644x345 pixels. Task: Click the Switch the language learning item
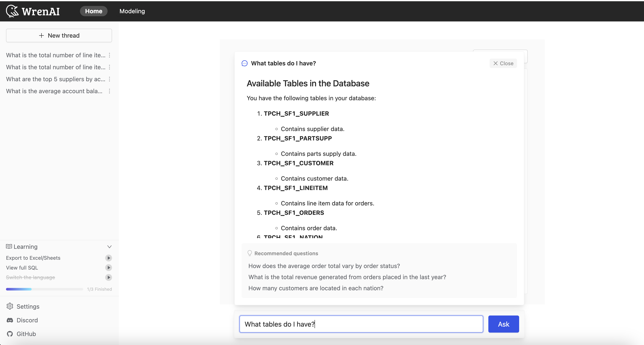(x=31, y=277)
